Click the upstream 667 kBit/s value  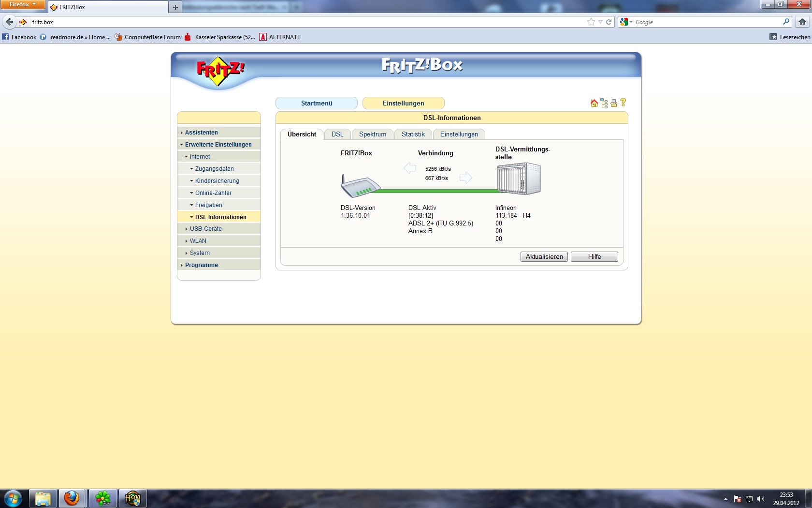(436, 178)
